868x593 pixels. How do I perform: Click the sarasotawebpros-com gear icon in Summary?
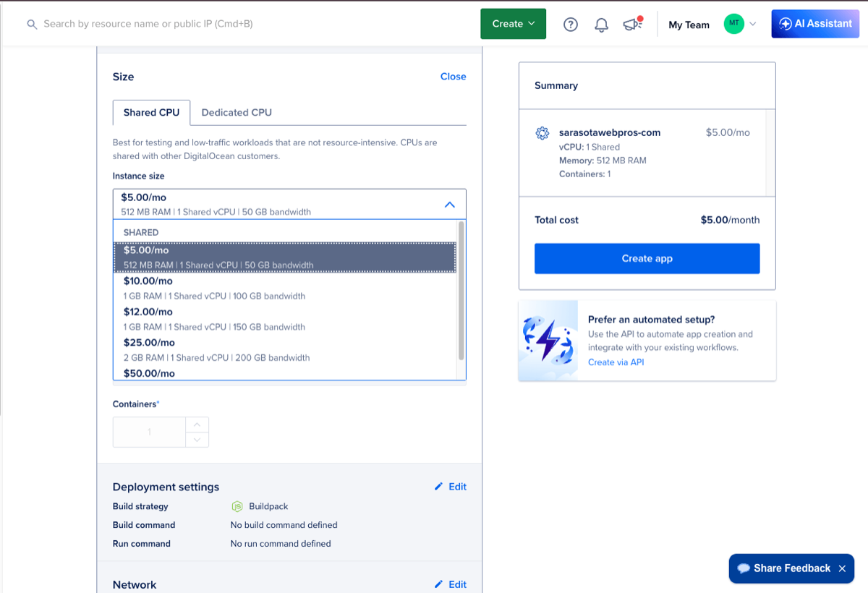542,133
